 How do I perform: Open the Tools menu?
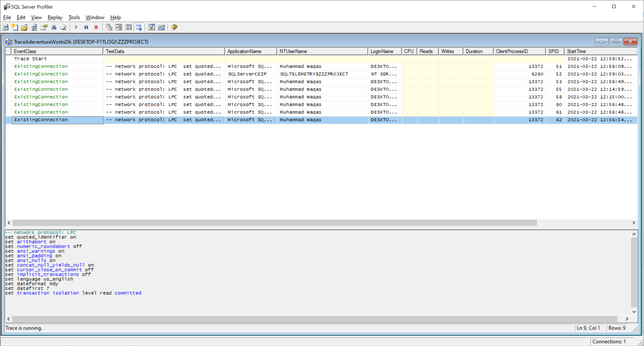[74, 17]
